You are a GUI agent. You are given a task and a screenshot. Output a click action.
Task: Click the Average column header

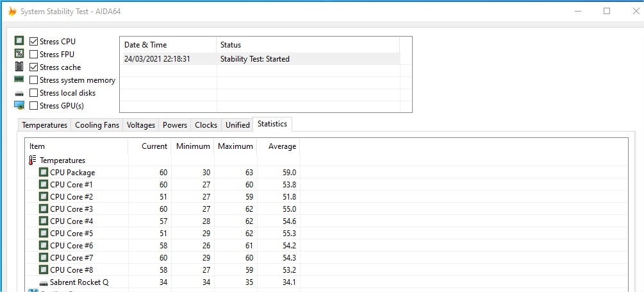[x=282, y=146]
